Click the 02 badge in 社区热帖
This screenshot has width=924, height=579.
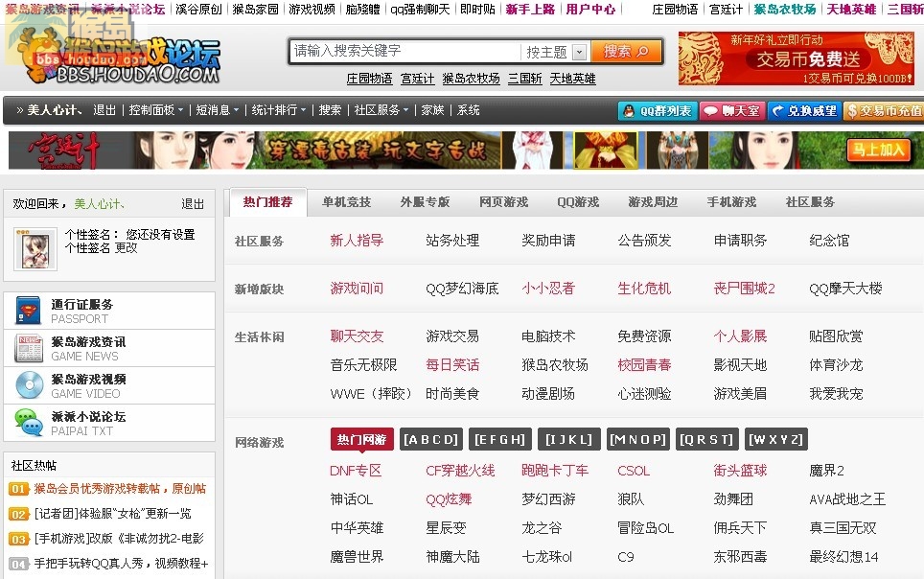[x=19, y=514]
